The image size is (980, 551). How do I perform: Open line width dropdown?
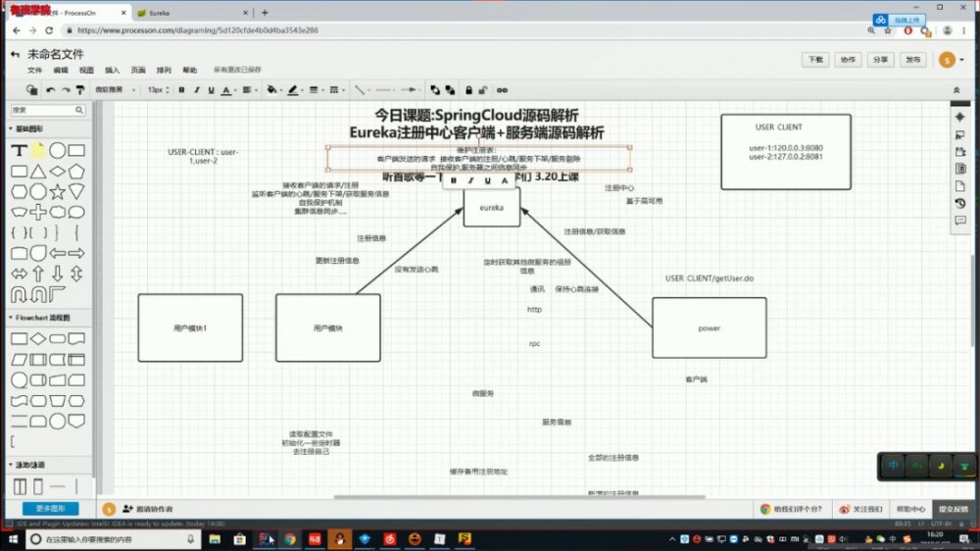315,90
